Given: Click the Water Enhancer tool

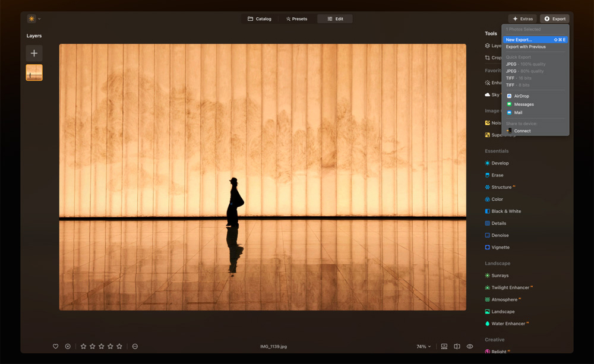Looking at the screenshot, I should [x=507, y=324].
